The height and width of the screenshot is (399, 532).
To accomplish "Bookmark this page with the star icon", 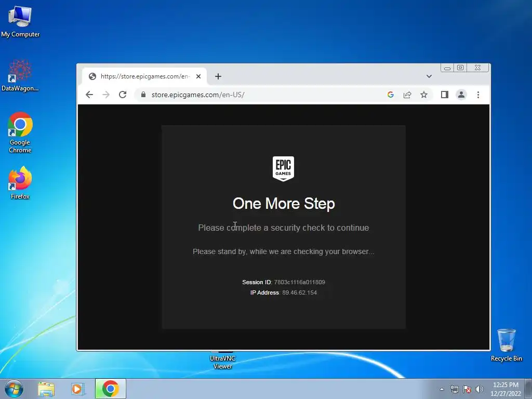I will [424, 95].
